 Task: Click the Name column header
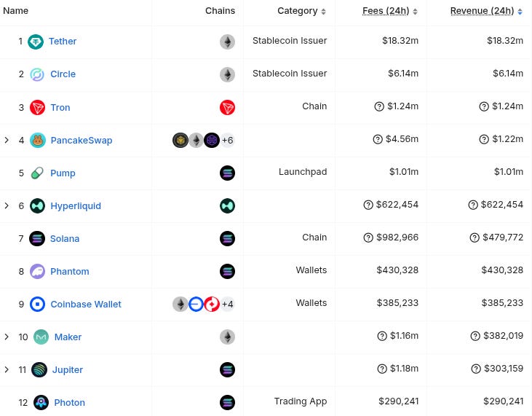coord(15,11)
